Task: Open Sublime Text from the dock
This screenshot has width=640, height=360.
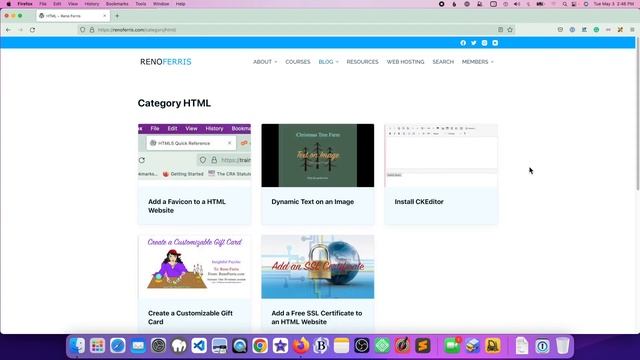Action: pos(423,346)
